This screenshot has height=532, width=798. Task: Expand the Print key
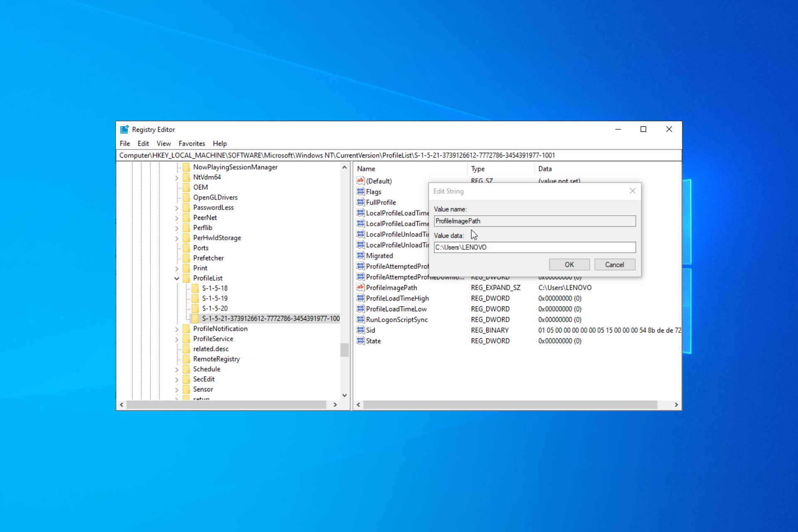177,268
